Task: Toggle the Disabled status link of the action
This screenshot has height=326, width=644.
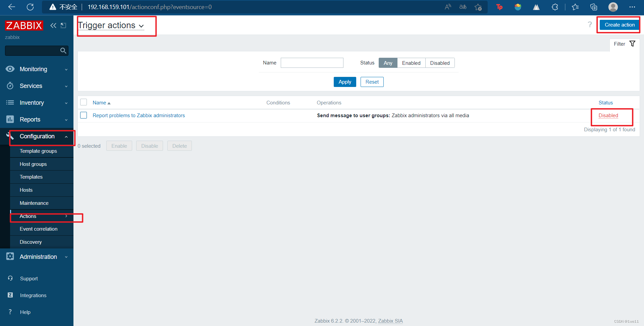Action: (x=608, y=115)
